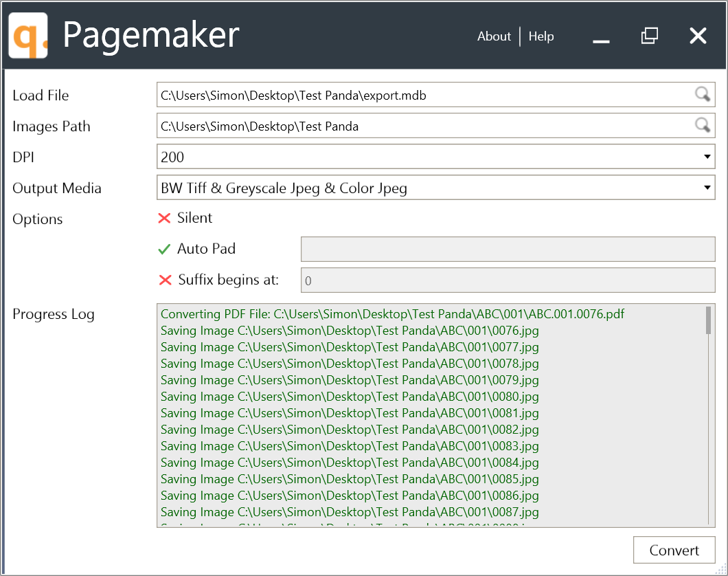Viewport: 728px width, 576px height.
Task: Browse for Images Path with magnifier icon
Action: click(x=703, y=125)
